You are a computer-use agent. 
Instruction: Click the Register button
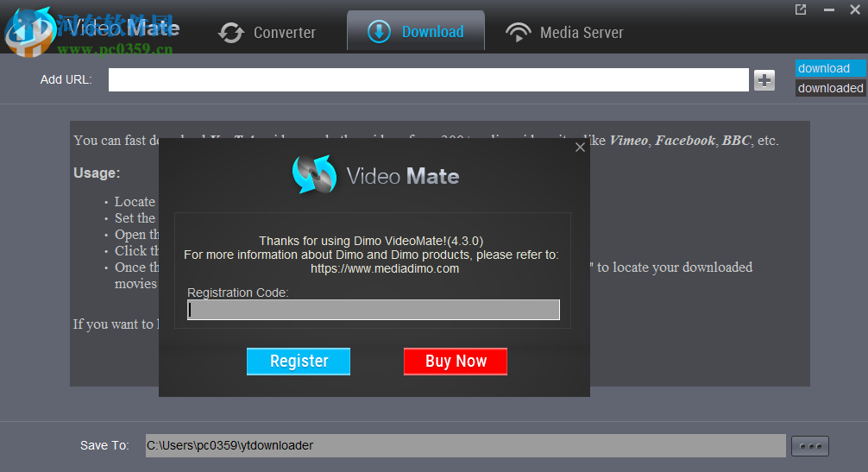point(299,362)
